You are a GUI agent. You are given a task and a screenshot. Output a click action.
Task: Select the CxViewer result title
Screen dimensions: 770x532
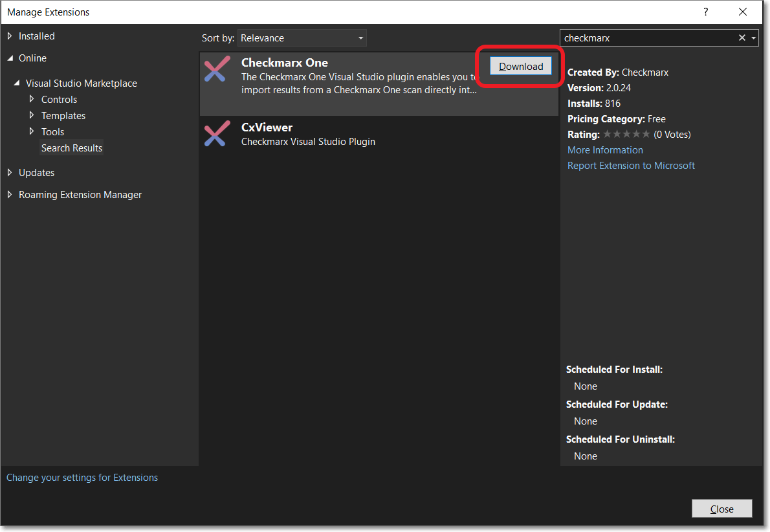point(267,127)
